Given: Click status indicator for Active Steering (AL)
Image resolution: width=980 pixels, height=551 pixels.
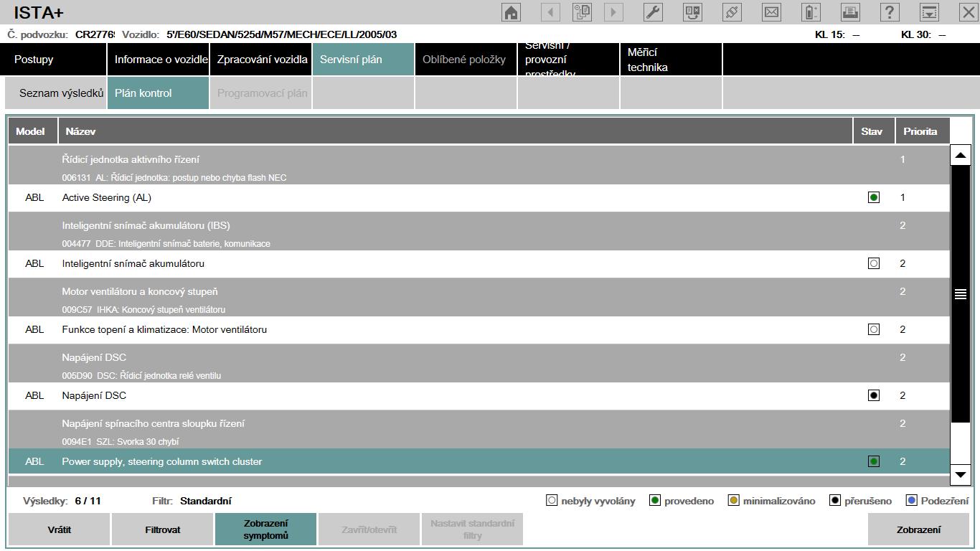Looking at the screenshot, I should 873,197.
